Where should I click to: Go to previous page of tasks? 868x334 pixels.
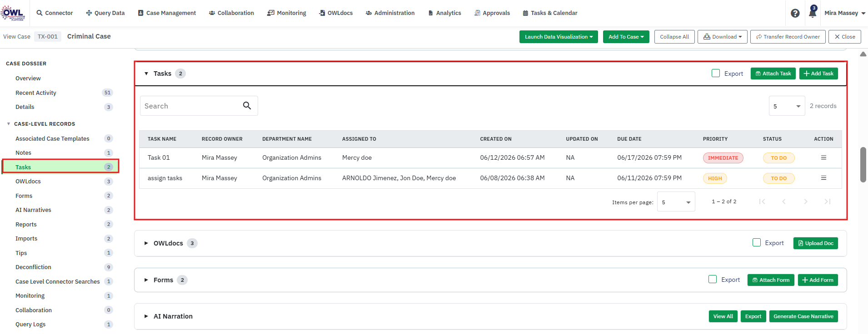[784, 201]
